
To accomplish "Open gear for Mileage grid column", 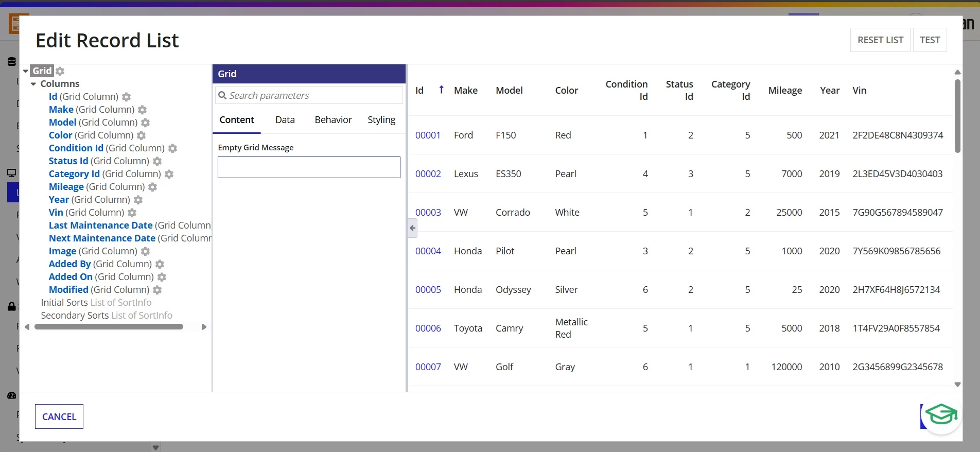I will click(x=153, y=187).
